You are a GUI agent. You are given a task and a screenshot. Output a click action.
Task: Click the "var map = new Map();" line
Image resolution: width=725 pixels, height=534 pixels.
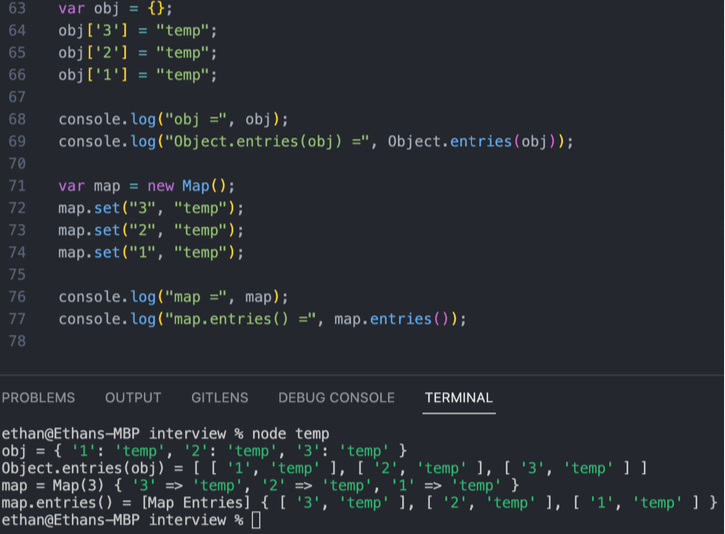coord(147,186)
